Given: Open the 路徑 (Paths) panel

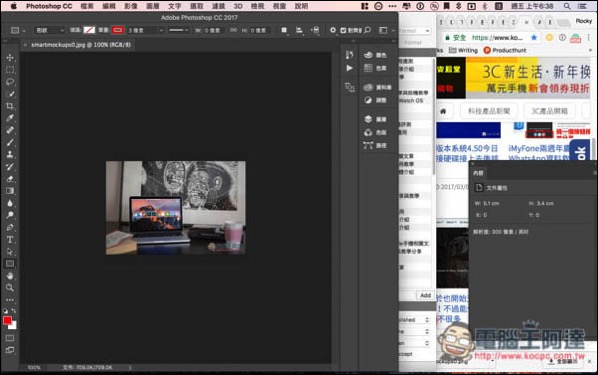Looking at the screenshot, I should (375, 145).
